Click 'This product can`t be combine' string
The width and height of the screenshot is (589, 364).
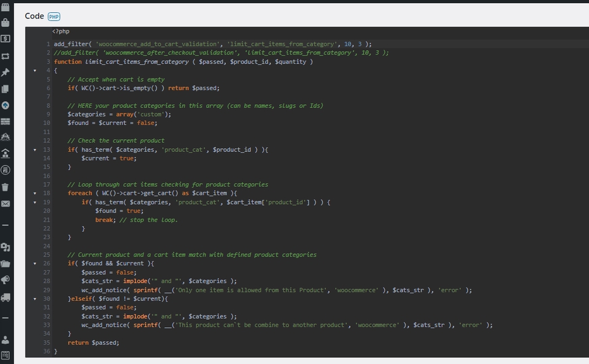coord(263,325)
